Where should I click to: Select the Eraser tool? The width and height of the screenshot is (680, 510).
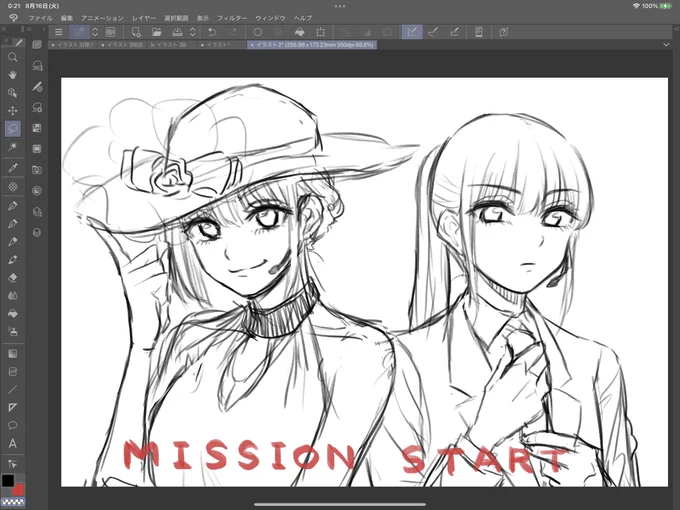13,278
